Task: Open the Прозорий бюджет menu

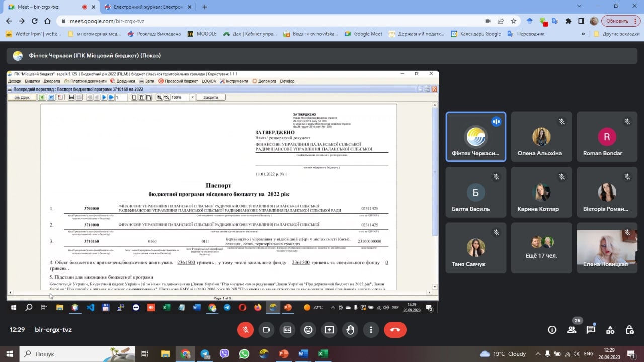Action: [178, 81]
